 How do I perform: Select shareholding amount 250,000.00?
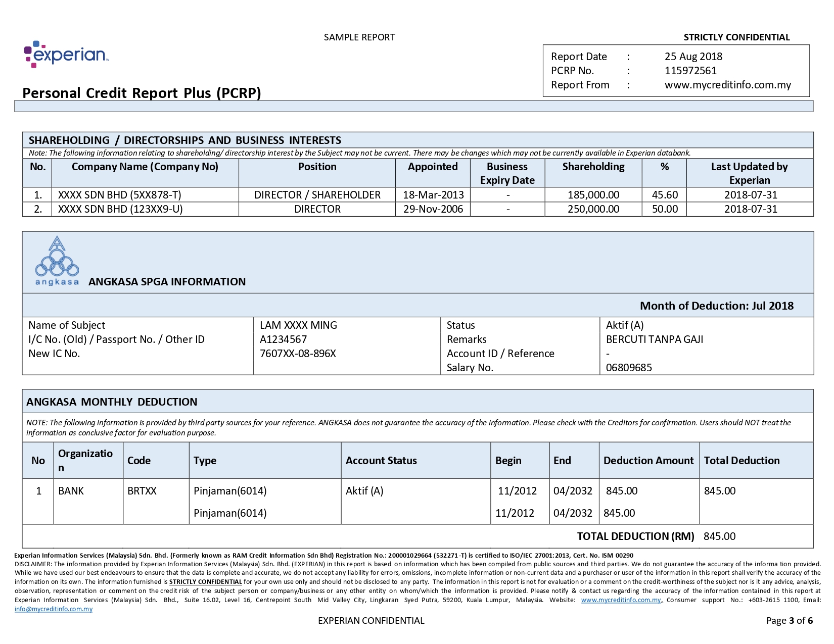(x=593, y=209)
